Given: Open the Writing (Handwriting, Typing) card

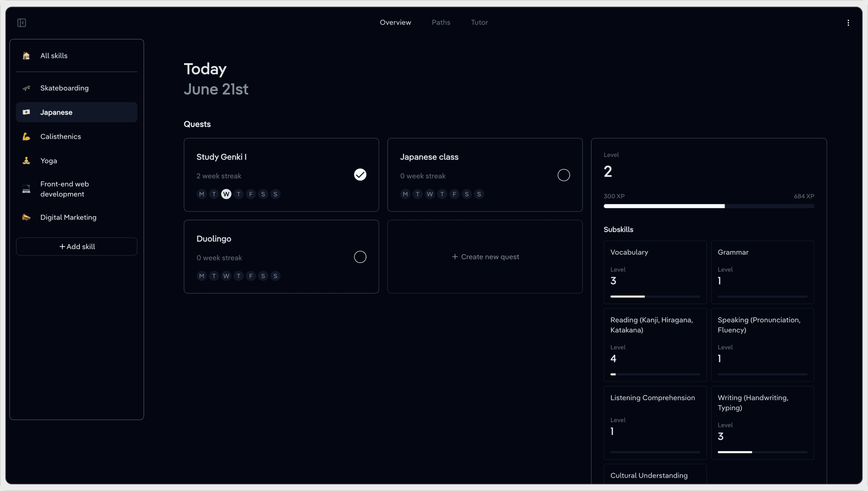Looking at the screenshot, I should [x=762, y=423].
